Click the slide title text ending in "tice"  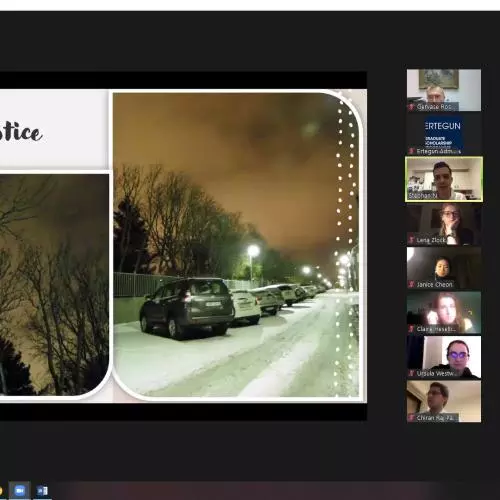(x=21, y=133)
